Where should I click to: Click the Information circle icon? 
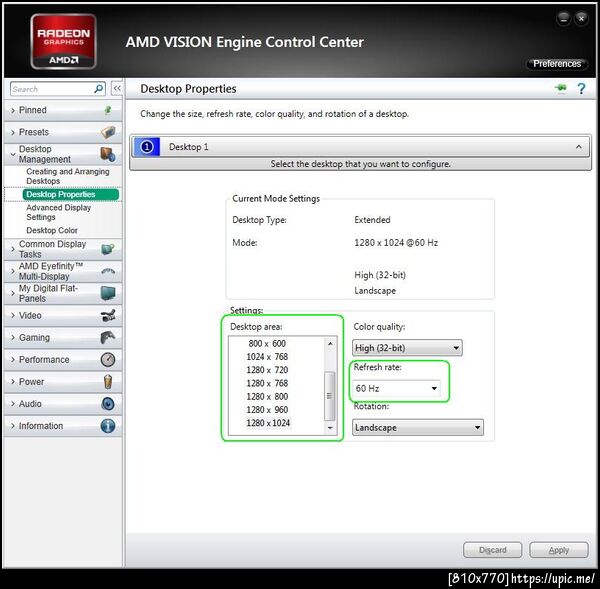click(108, 426)
